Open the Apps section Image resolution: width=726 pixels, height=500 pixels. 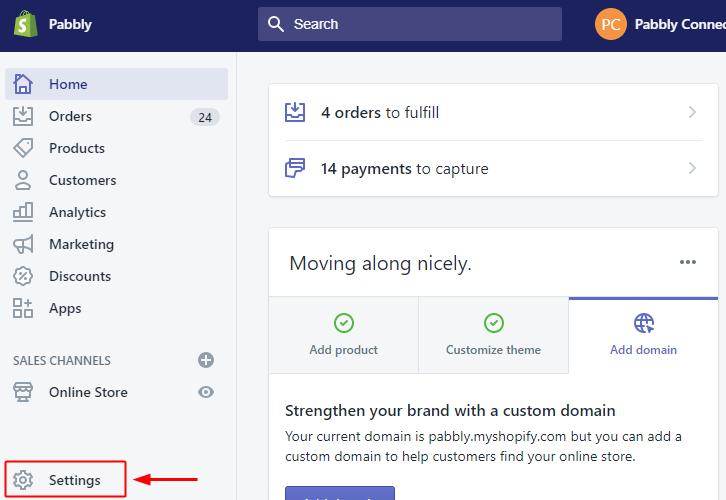(65, 308)
